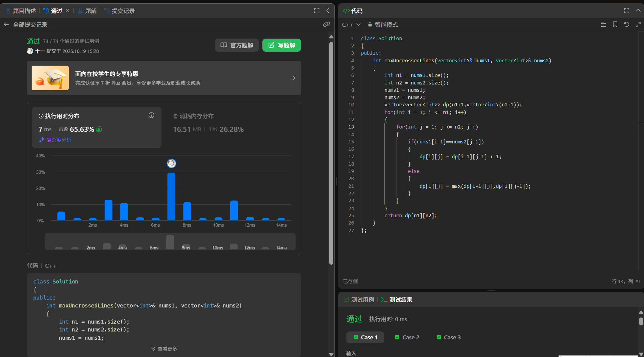Select the Case 3 test case

coord(448,337)
